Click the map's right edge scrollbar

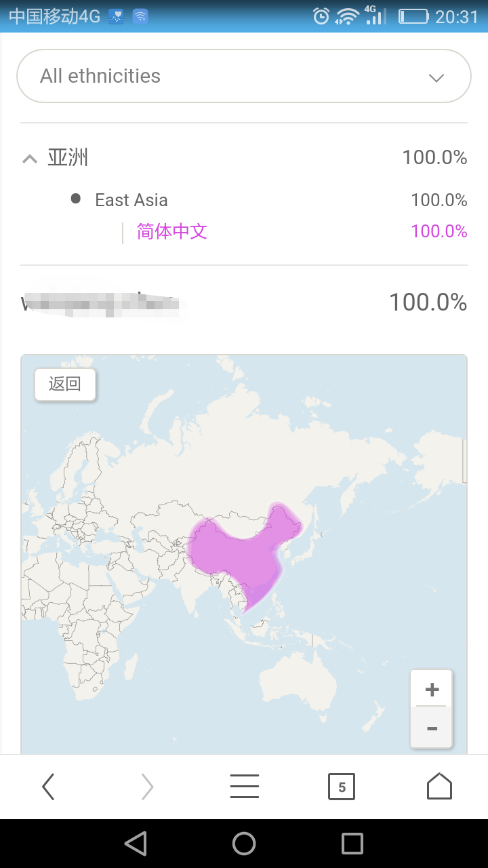pos(464,460)
